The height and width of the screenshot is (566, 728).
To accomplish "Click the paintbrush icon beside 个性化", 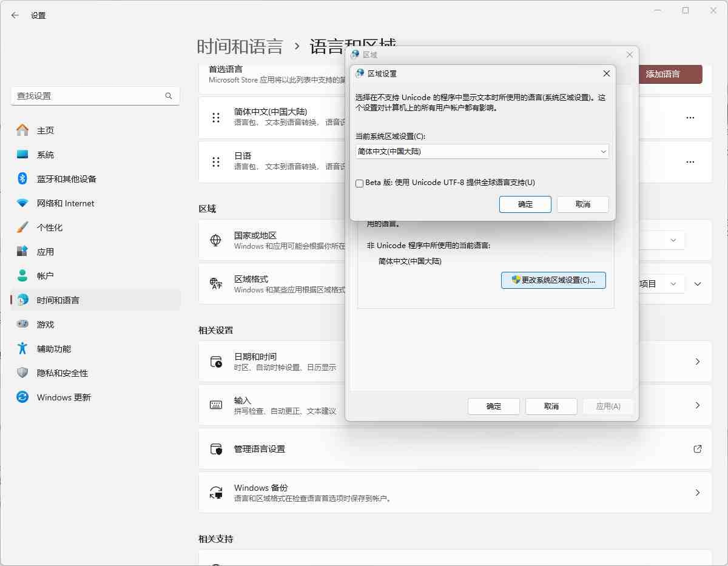I will click(x=22, y=227).
